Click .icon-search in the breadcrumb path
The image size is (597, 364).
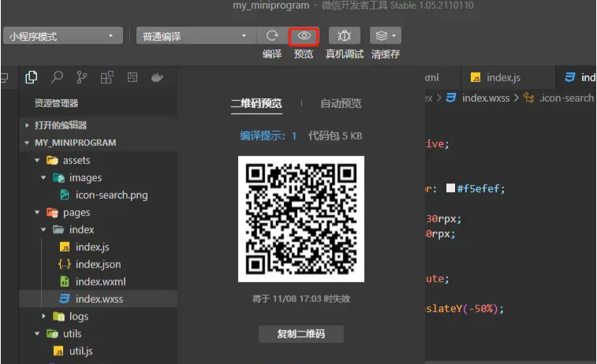pyautogui.click(x=566, y=98)
